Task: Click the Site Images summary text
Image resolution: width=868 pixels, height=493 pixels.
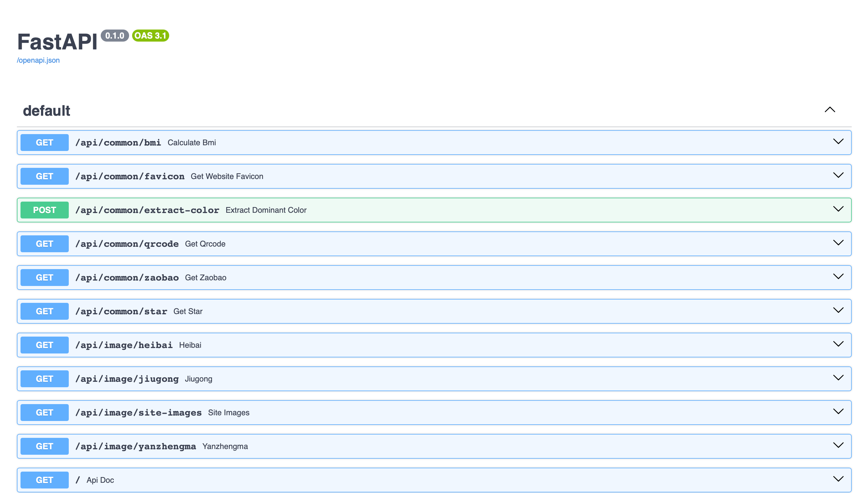Action: (229, 413)
